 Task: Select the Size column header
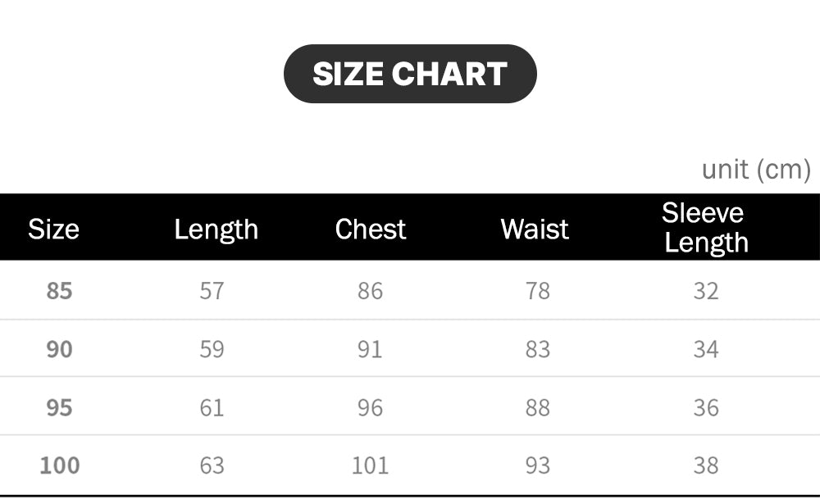tap(53, 229)
